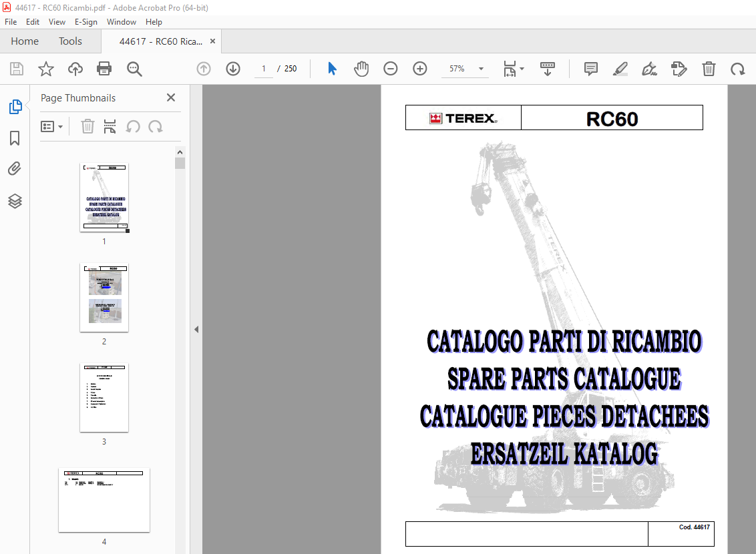Open the Sign document pen tool
756x554 pixels.
point(649,69)
